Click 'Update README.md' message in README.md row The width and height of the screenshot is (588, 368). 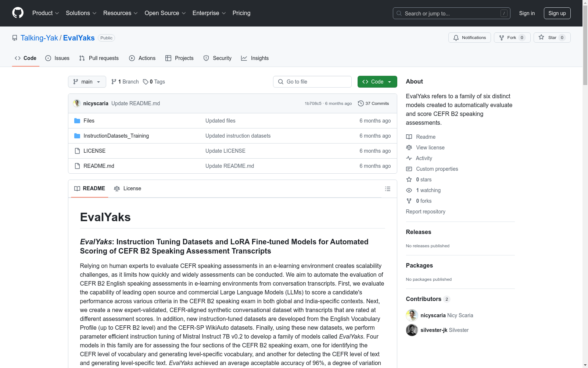(x=230, y=166)
